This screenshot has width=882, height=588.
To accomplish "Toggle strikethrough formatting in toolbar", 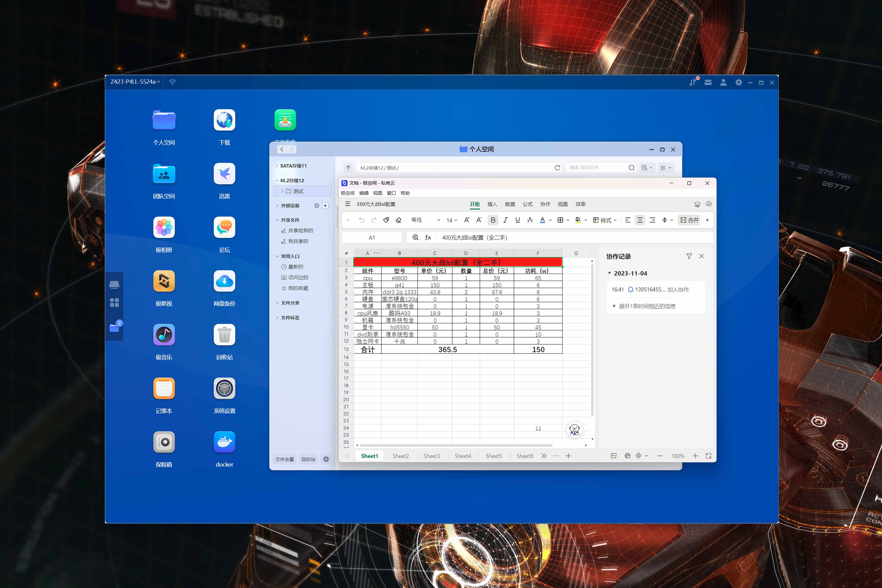I will 530,220.
